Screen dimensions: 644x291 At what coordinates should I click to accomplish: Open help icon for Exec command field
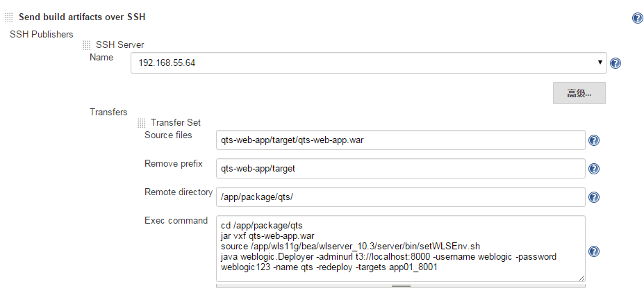click(593, 251)
